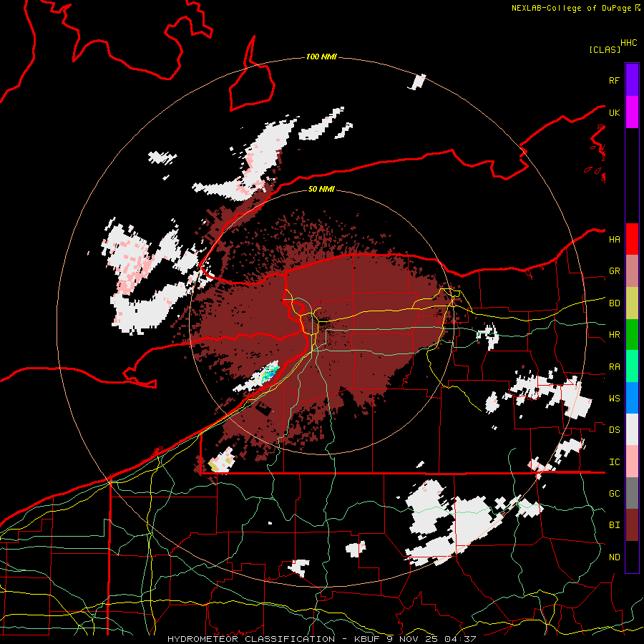Click the [CLAS] units label

pos(605,49)
